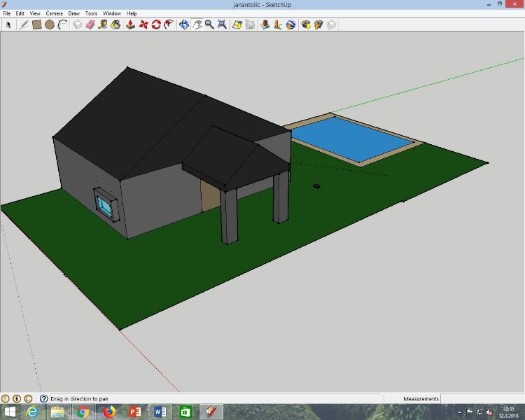Viewport: 525px width, 420px height.
Task: Open the Camera menu
Action: 54,13
